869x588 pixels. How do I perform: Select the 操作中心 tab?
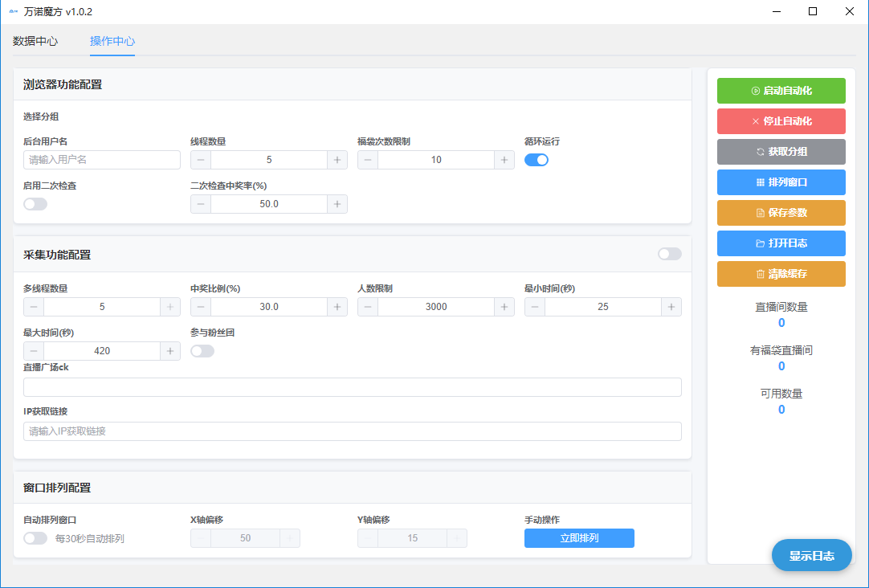pos(112,41)
